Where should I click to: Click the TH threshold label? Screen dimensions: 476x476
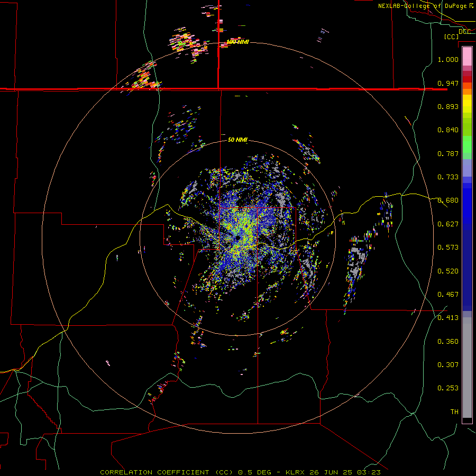[454, 412]
